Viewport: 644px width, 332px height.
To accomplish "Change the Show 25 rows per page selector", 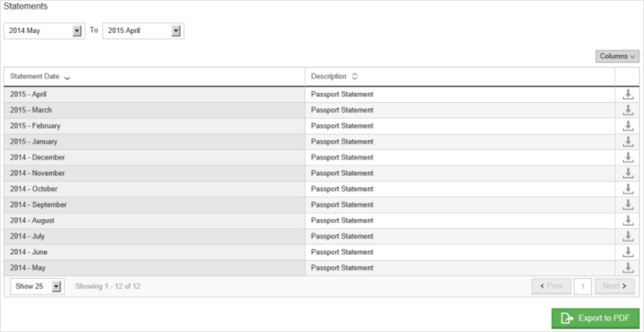I will click(37, 286).
